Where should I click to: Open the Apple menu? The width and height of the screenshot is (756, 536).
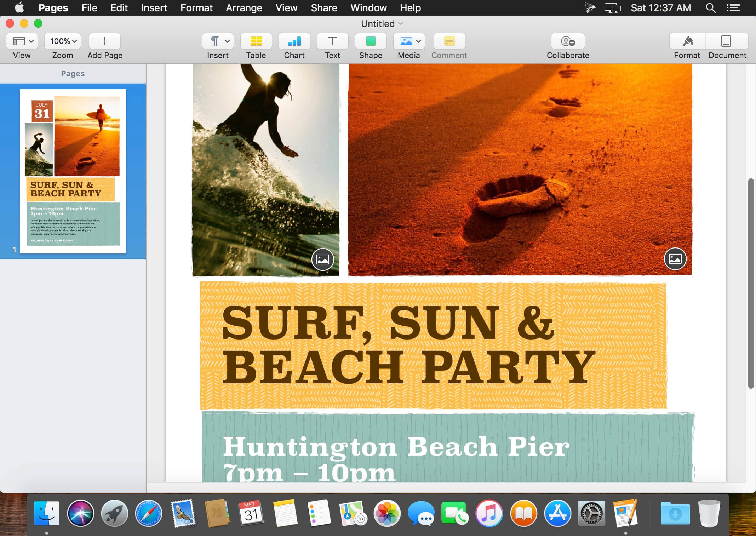coord(19,7)
